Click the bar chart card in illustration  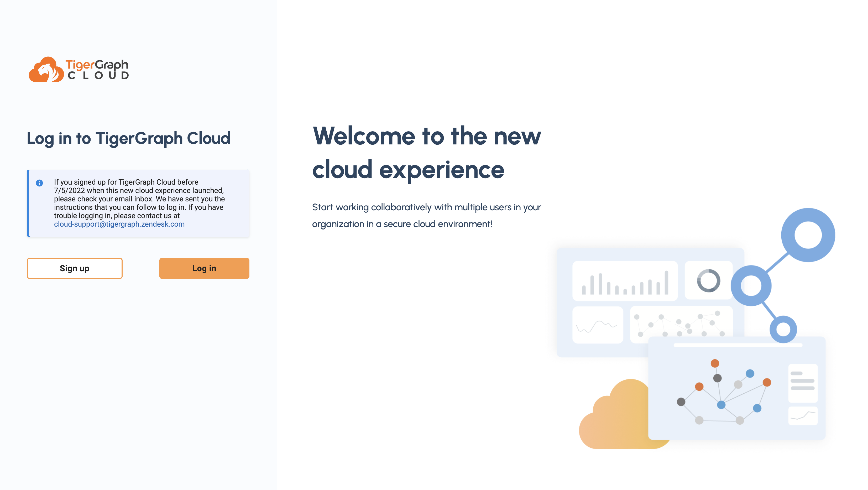pyautogui.click(x=625, y=281)
